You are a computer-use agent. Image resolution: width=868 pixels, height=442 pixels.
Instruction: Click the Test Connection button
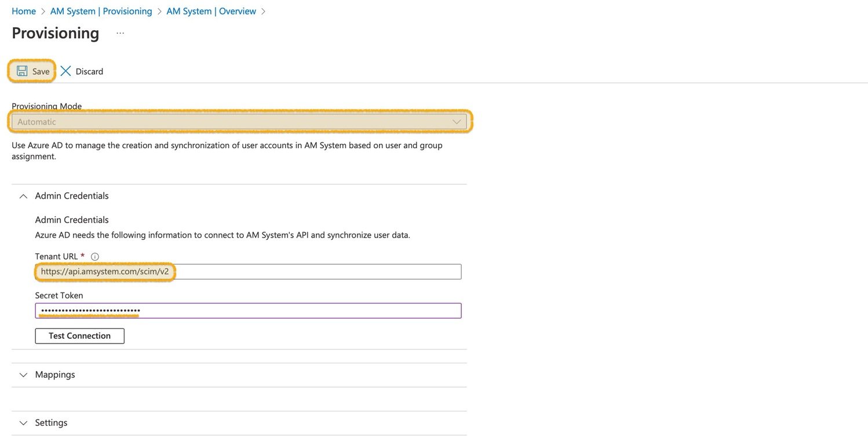79,335
